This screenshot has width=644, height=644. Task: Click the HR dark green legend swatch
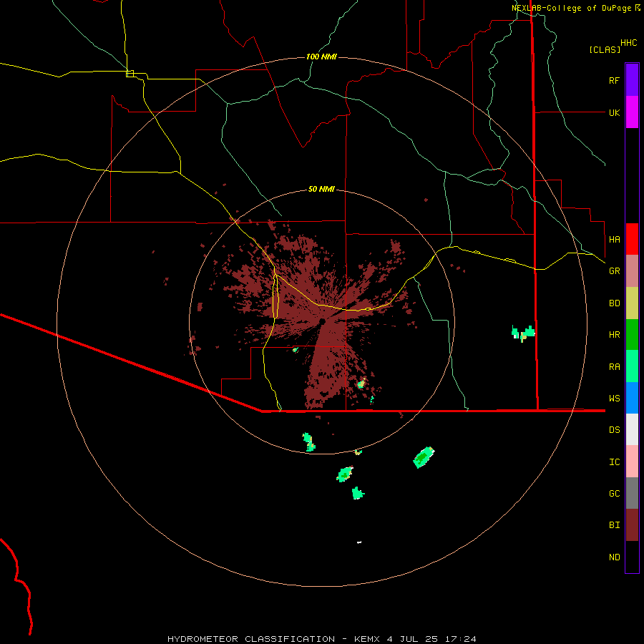tap(632, 334)
